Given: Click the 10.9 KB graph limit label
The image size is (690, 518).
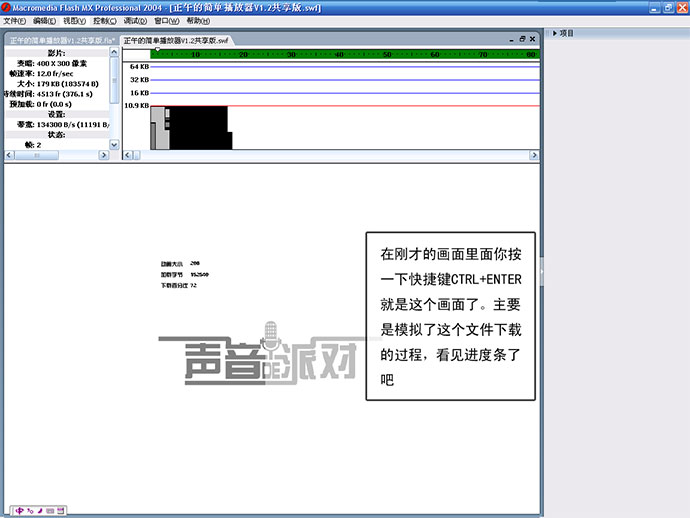Looking at the screenshot, I should [137, 105].
